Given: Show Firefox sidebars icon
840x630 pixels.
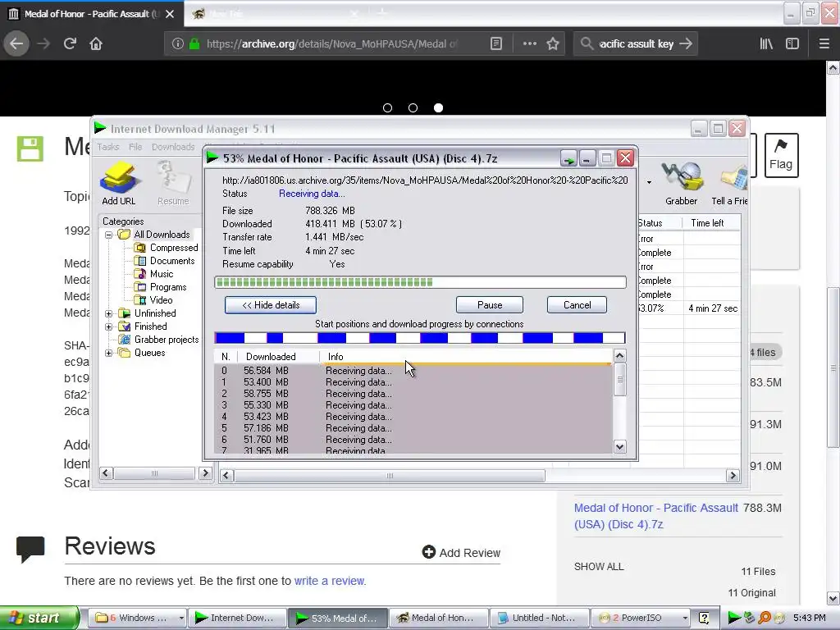Looking at the screenshot, I should tap(792, 43).
